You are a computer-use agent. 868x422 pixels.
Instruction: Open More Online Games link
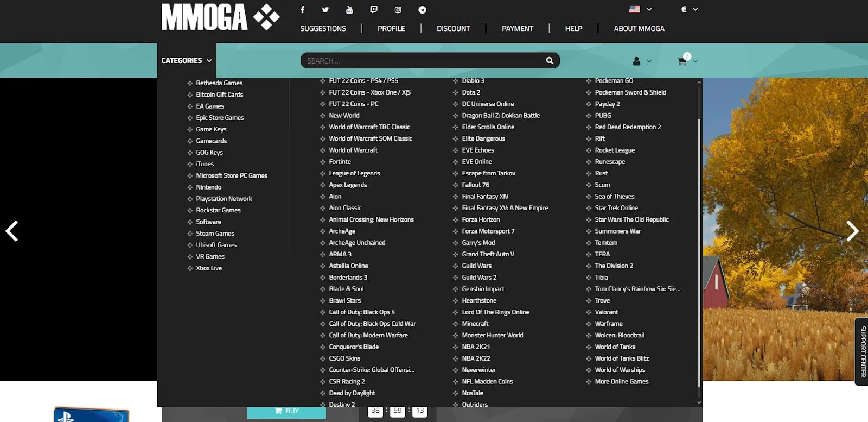pyautogui.click(x=622, y=382)
